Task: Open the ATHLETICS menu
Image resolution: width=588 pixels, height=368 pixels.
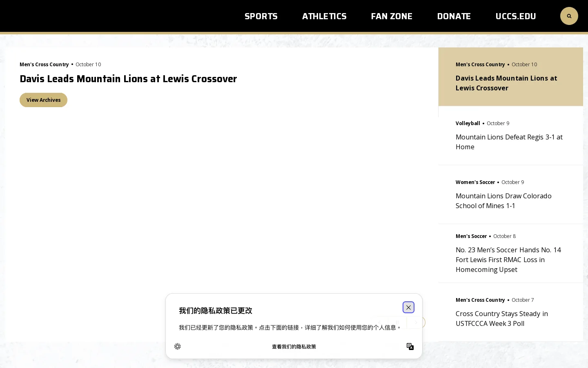Action: point(324,16)
